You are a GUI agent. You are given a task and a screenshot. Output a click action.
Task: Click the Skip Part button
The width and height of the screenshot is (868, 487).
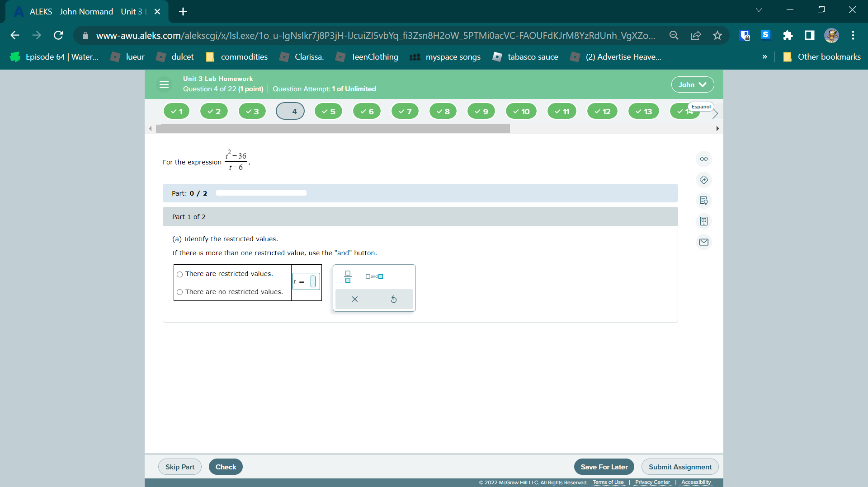coord(180,467)
